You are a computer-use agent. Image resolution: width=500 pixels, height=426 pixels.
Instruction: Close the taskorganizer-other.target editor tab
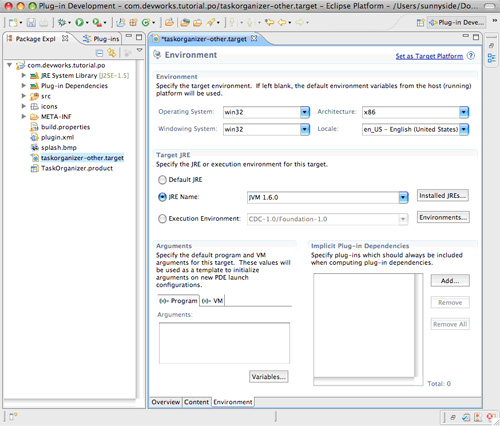click(254, 38)
